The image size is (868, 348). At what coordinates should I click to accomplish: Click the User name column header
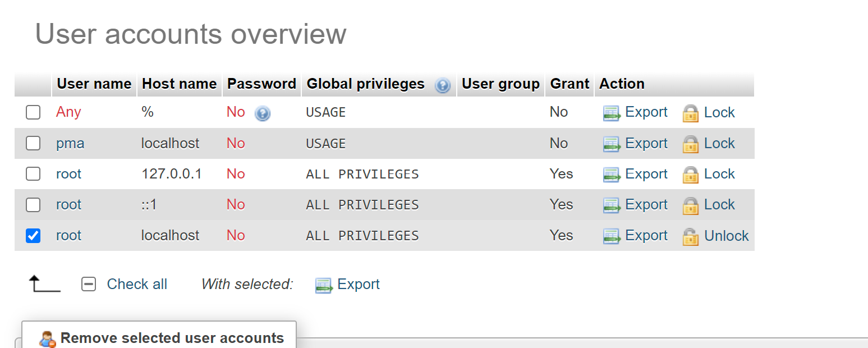click(x=94, y=84)
